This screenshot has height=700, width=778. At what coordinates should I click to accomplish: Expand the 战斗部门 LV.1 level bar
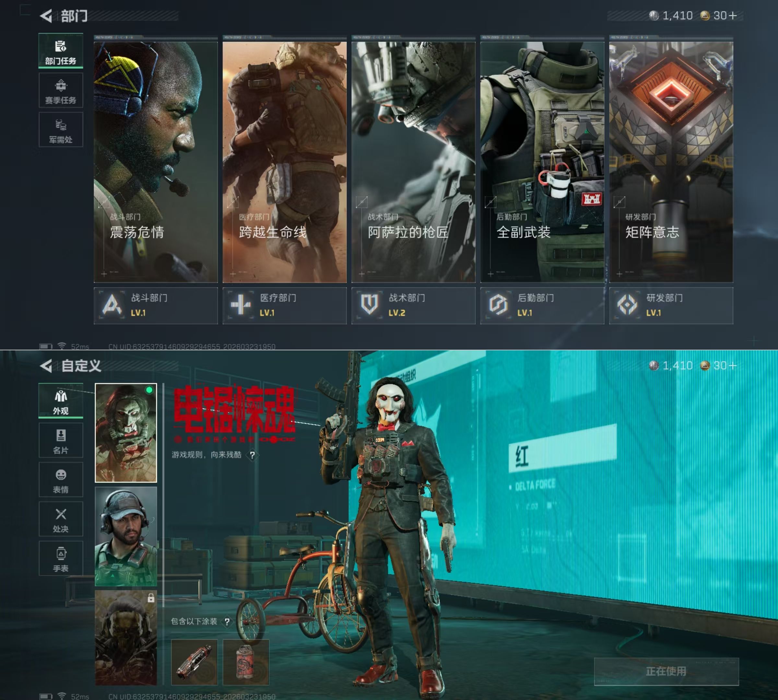click(156, 305)
